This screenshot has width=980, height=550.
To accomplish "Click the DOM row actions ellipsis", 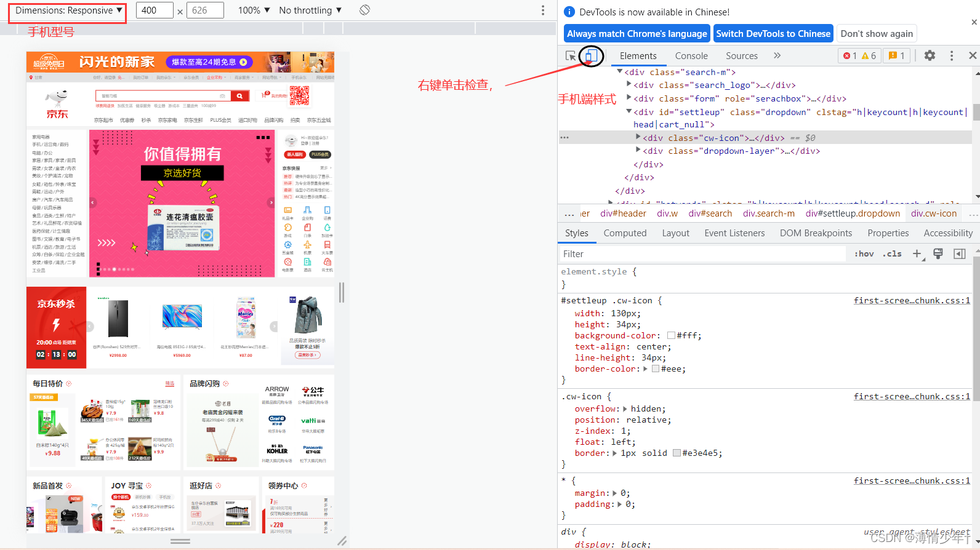I will point(564,138).
